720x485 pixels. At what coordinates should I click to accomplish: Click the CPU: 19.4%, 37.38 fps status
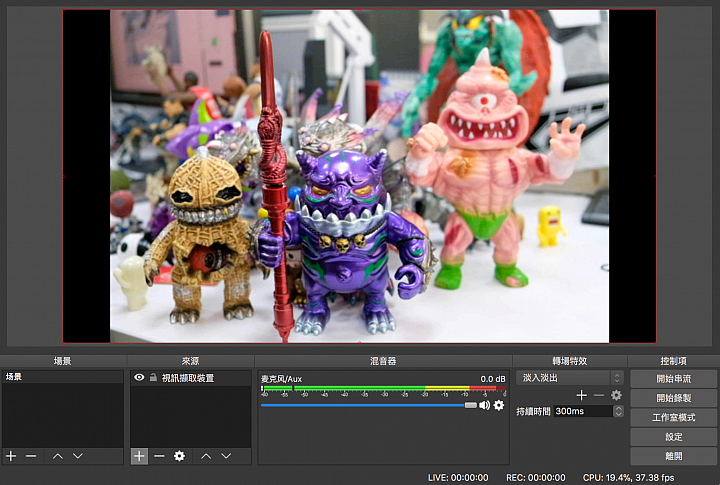629,478
